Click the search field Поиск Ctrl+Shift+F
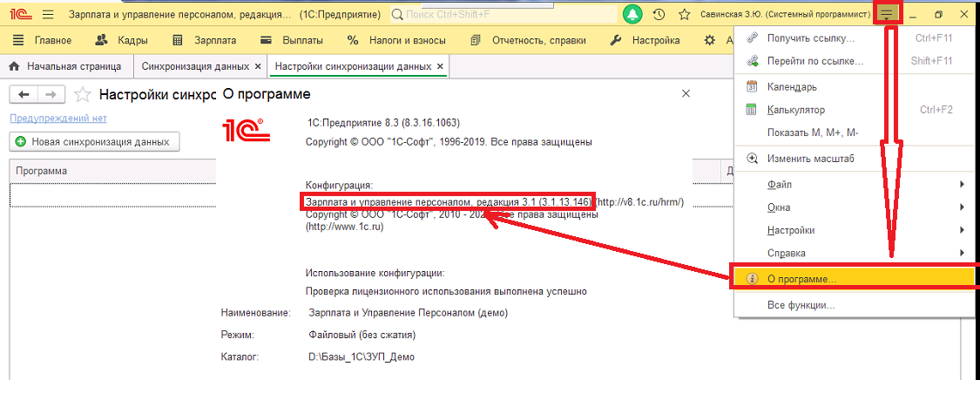 coord(504,14)
